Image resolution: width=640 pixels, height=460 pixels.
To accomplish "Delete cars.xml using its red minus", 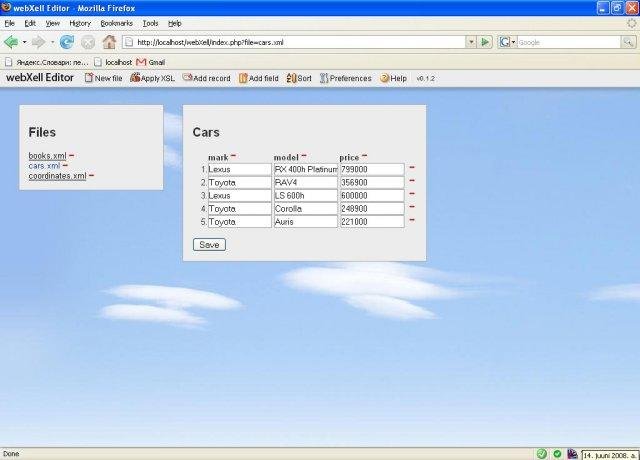I will pyautogui.click(x=65, y=165).
